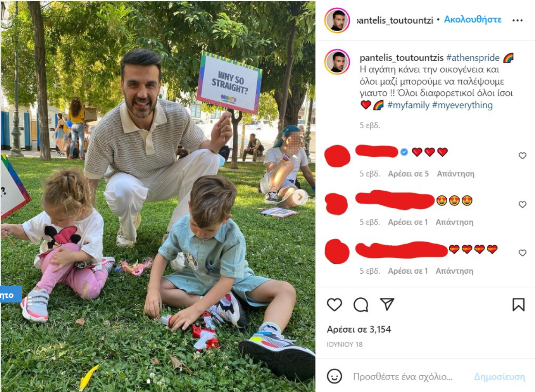Like the third comment's heart icon
The width and height of the screenshot is (535, 392).
[x=522, y=253]
